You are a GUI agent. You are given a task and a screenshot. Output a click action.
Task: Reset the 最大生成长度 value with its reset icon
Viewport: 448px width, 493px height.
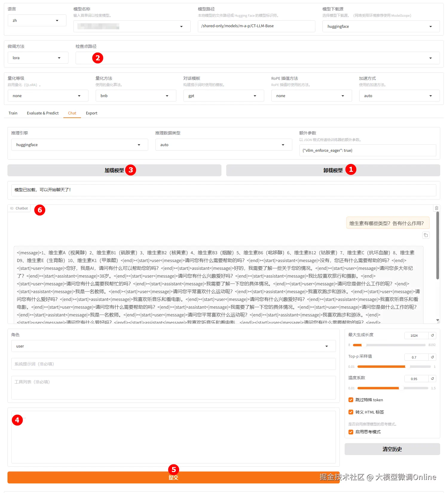[432, 336]
